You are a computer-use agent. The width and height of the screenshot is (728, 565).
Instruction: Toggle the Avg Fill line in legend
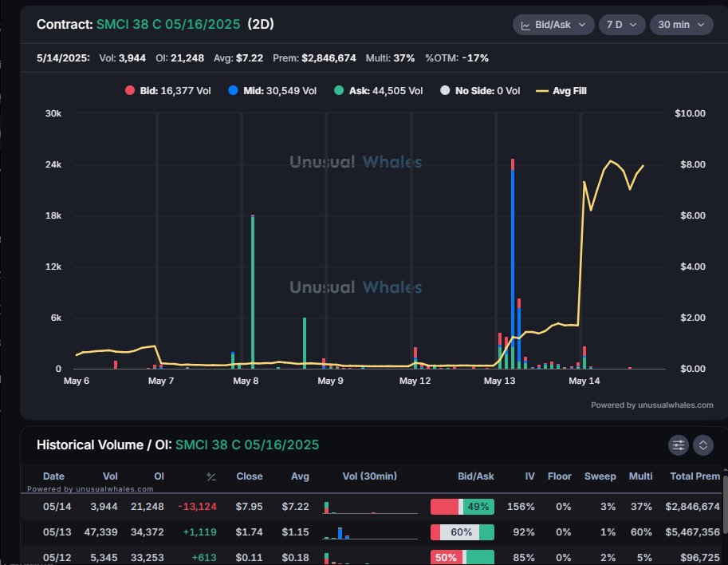561,91
